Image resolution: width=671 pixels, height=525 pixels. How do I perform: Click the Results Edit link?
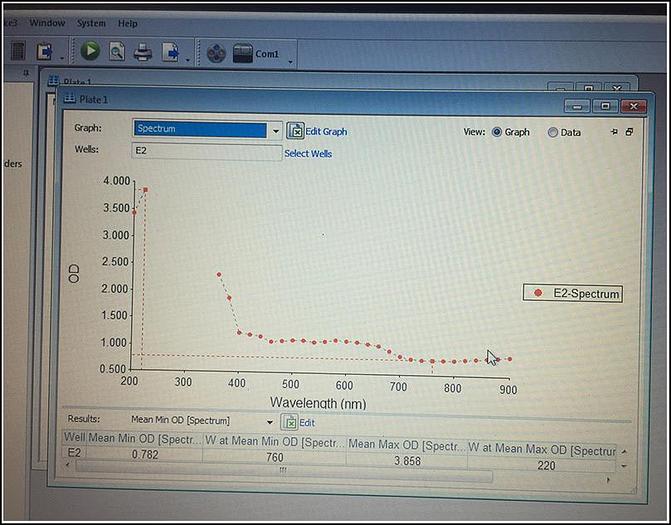307,423
